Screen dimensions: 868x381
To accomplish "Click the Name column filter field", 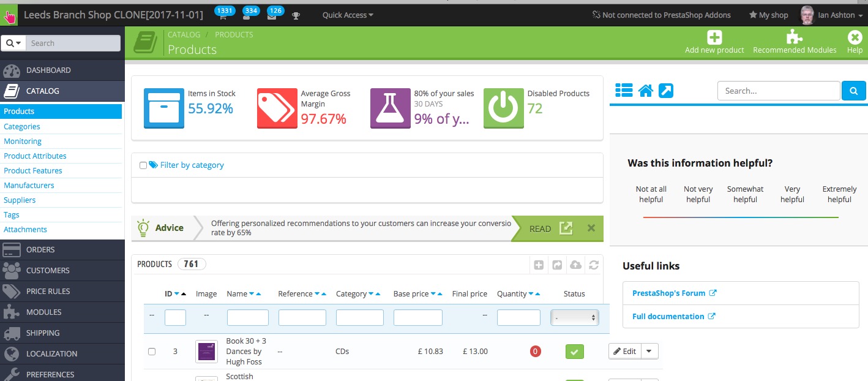I will click(248, 317).
